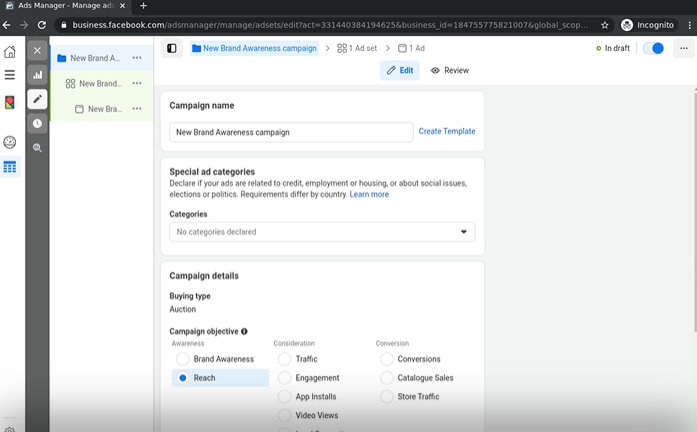The width and height of the screenshot is (697, 432).
Task: Click the Ads Manager table icon
Action: point(10,167)
